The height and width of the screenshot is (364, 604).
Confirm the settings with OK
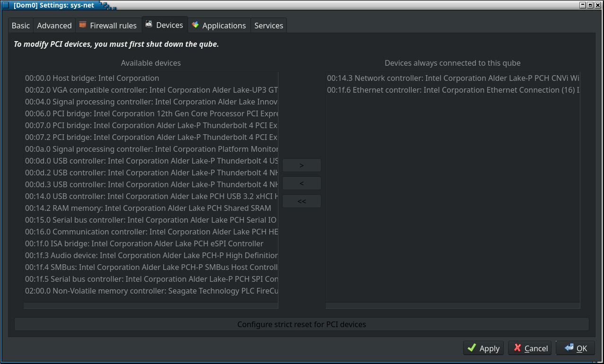coord(575,348)
